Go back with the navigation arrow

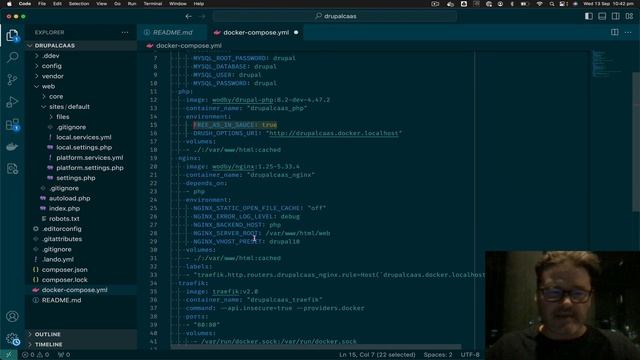tap(189, 16)
